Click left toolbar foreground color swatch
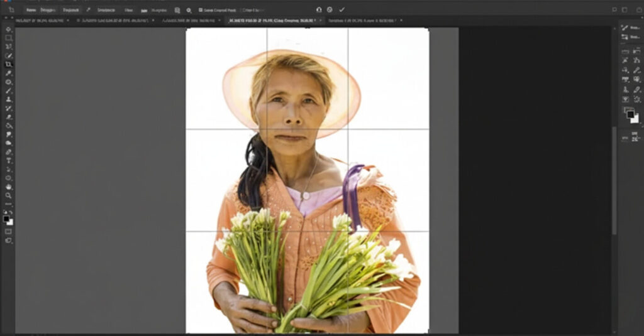644x336 pixels. 6,219
